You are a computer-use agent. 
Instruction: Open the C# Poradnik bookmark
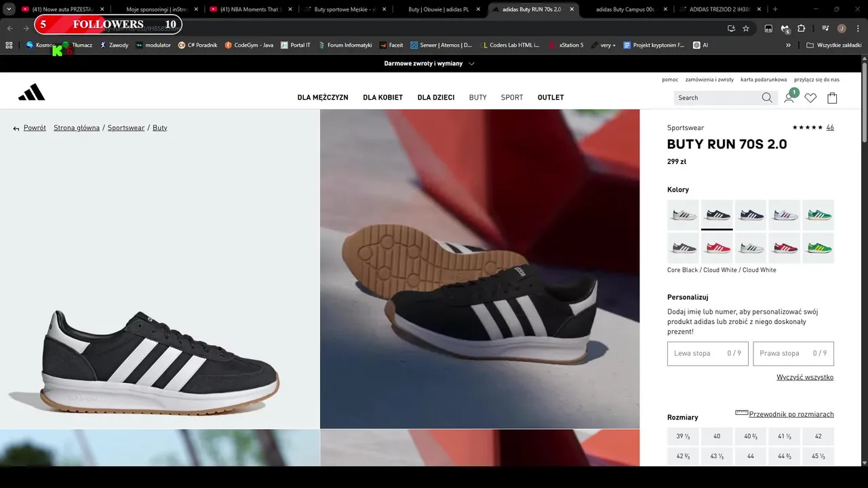(197, 45)
